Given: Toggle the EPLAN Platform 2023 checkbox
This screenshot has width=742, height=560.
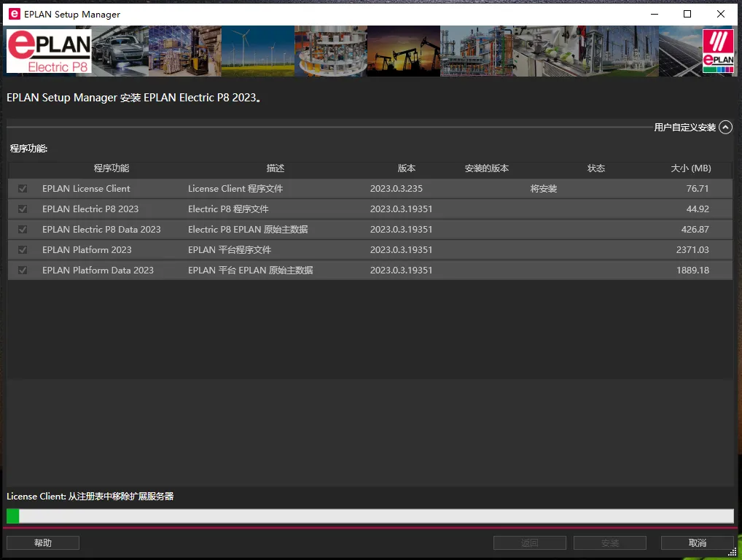Looking at the screenshot, I should (23, 249).
